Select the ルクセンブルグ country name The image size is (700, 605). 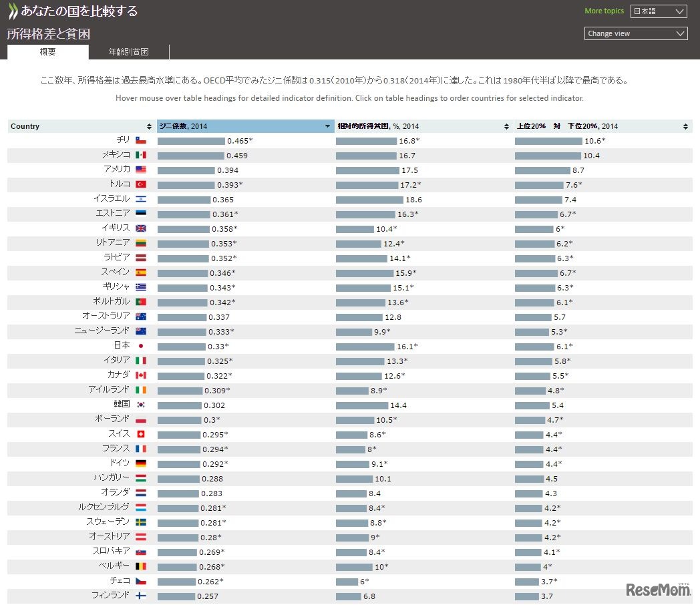(104, 507)
